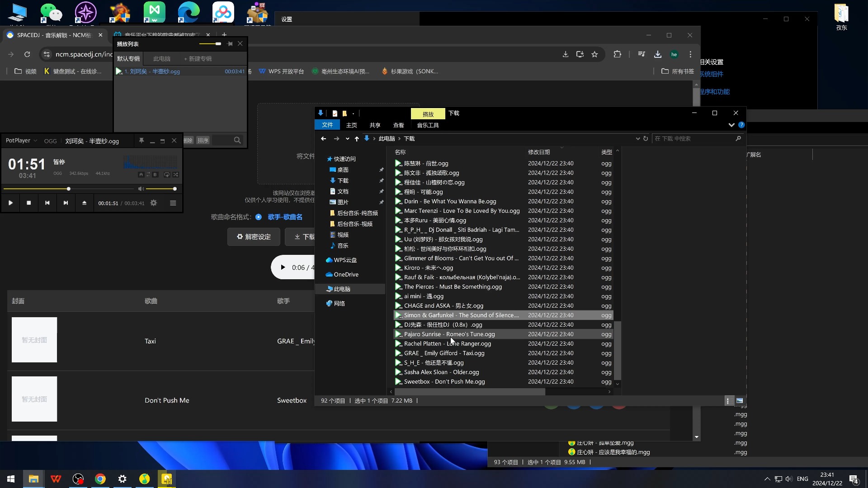868x488 pixels.
Task: Switch Explorer to details view icon
Action: (x=728, y=401)
